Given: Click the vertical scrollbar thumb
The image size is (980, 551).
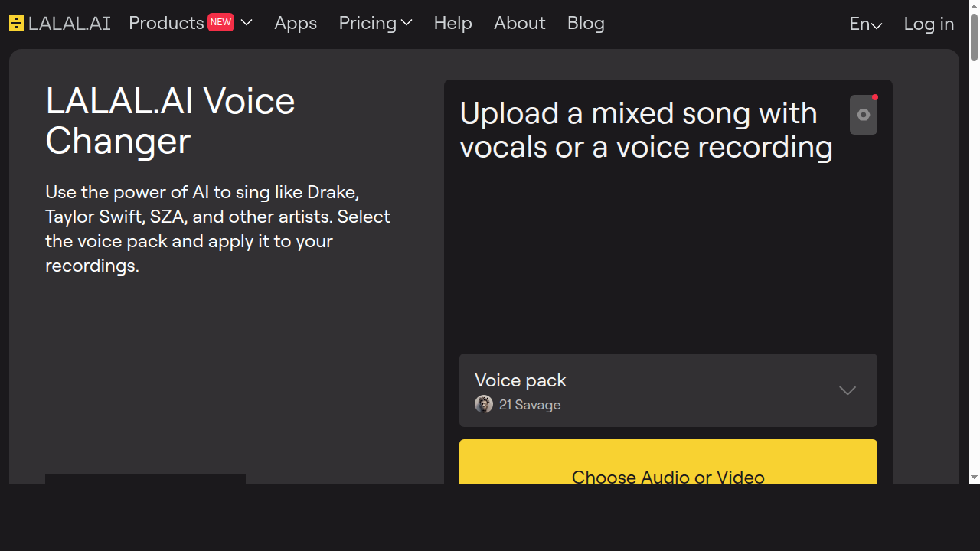Looking at the screenshot, I should click(974, 37).
